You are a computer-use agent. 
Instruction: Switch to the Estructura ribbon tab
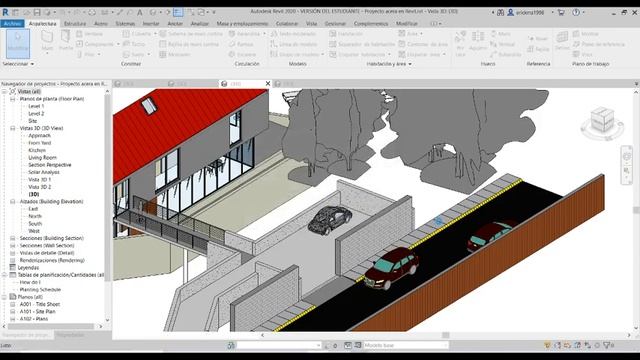click(75, 24)
